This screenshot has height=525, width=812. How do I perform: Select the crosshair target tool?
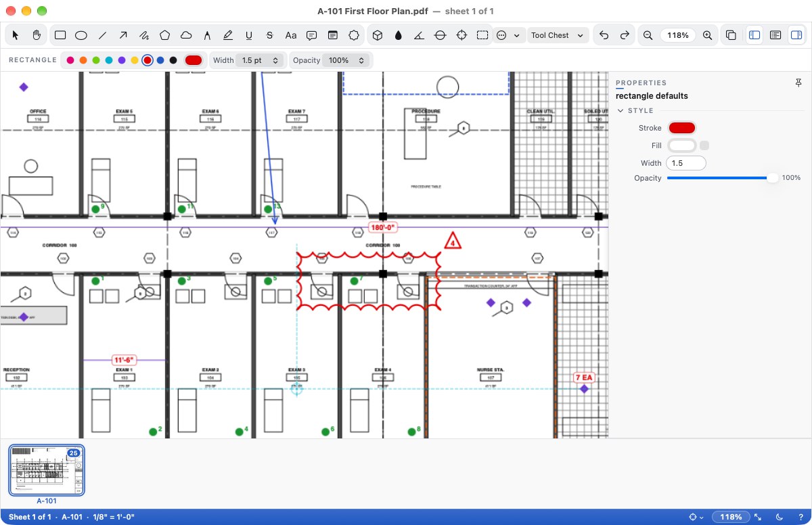click(461, 35)
